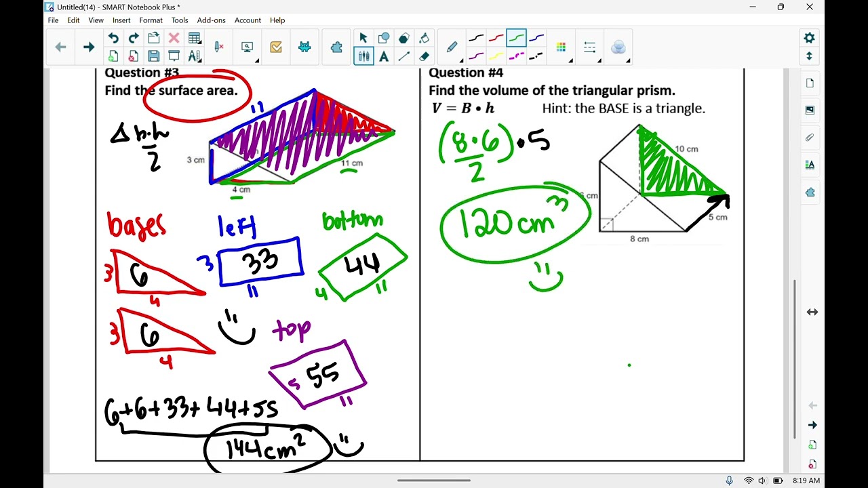Launch the activity monster icon
Viewport: 868px width, 488px height.
[x=304, y=47]
